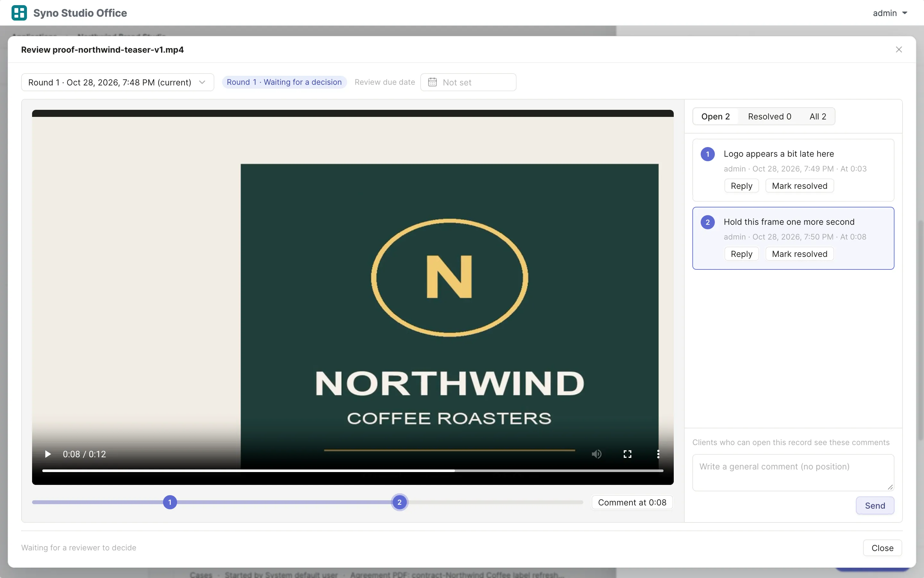
Task: Click the bottom Close button
Action: click(x=882, y=548)
